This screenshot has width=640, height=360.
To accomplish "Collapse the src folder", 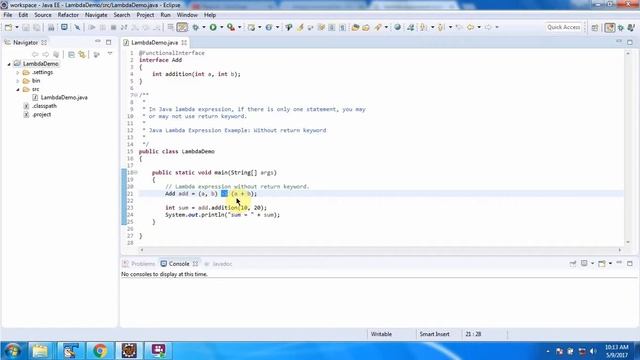I will tap(18, 89).
